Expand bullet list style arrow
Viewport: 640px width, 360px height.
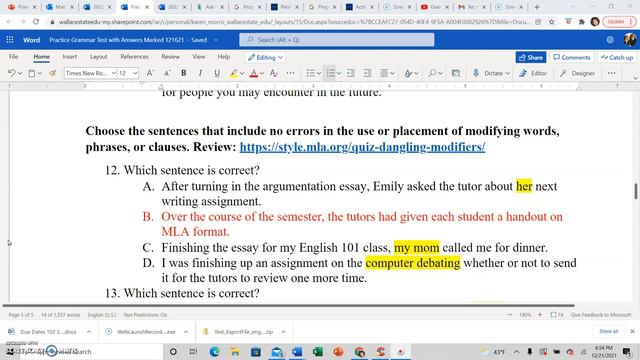coord(319,73)
